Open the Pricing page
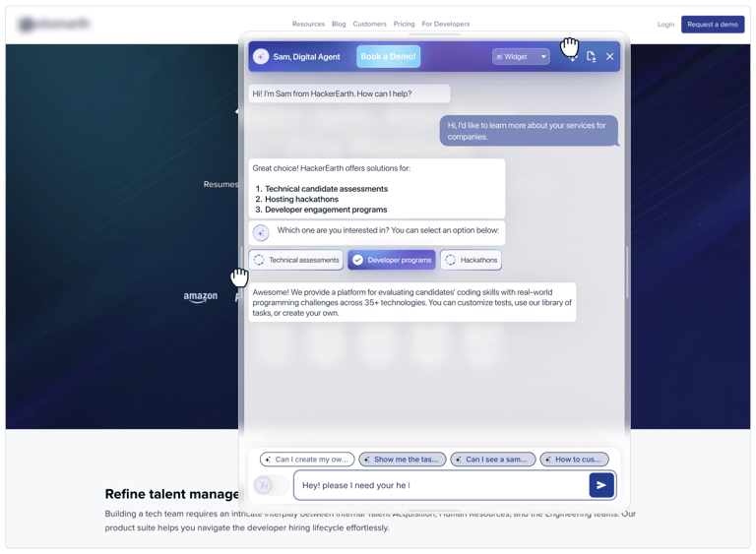Screen dimensions: 756x554 [404, 24]
